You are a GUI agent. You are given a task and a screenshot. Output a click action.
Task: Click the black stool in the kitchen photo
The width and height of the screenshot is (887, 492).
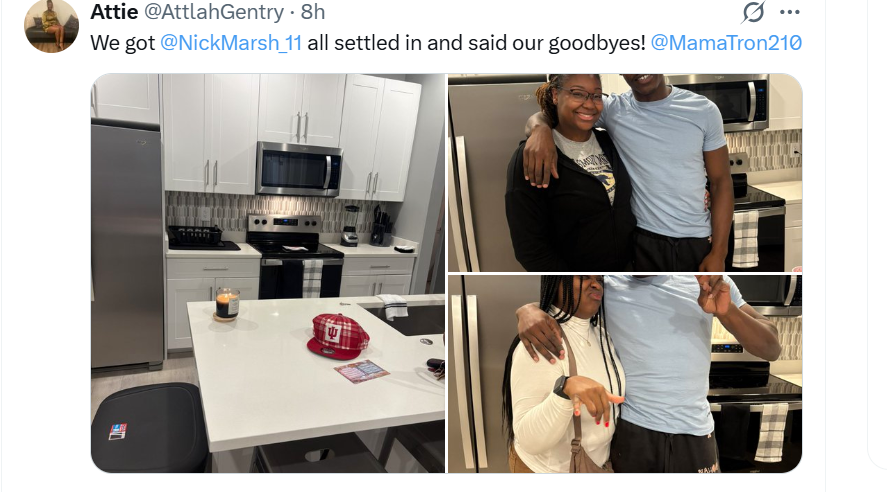(150, 428)
